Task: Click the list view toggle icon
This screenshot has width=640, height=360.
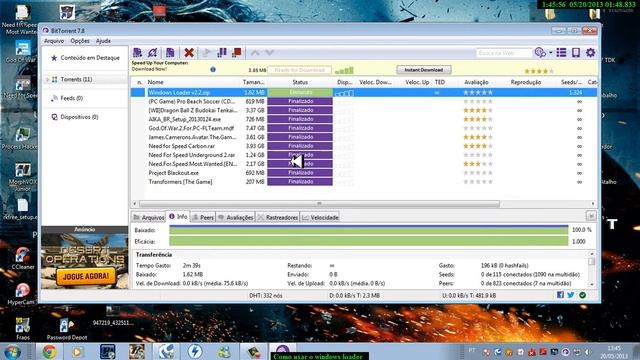Action: [x=562, y=53]
